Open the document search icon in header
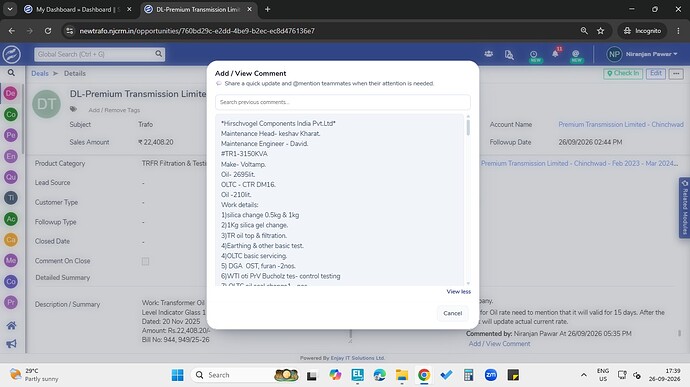 509,55
